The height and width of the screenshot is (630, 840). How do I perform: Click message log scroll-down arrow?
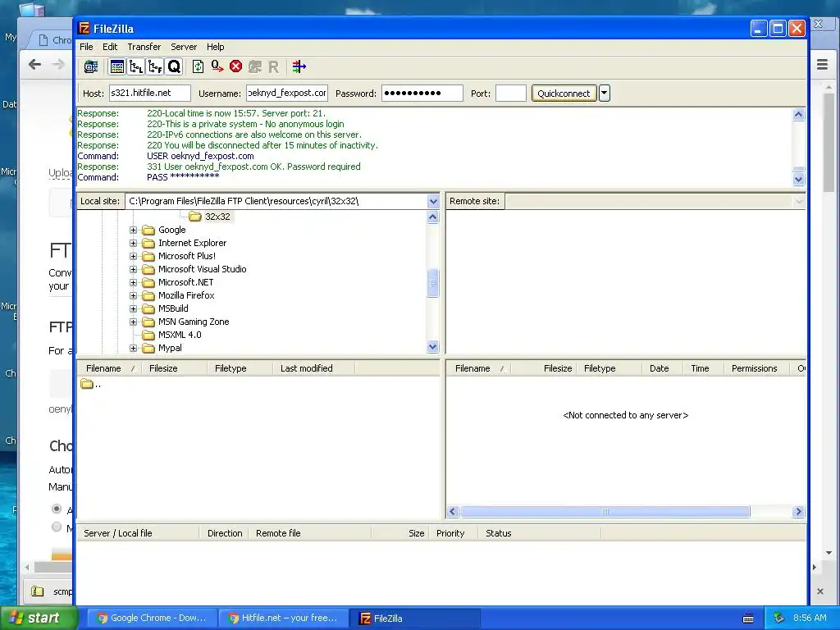coord(799,180)
